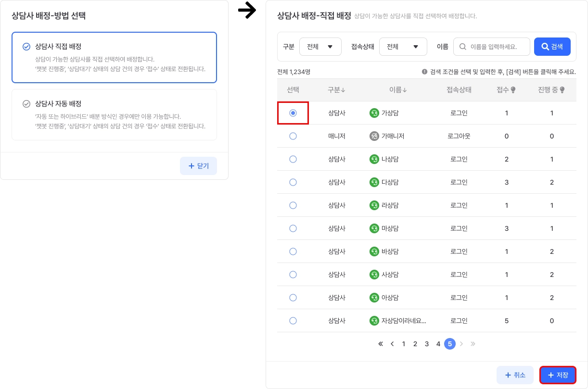588x389 pixels.
Task: Sort the 구분 column using arrow
Action: point(343,90)
